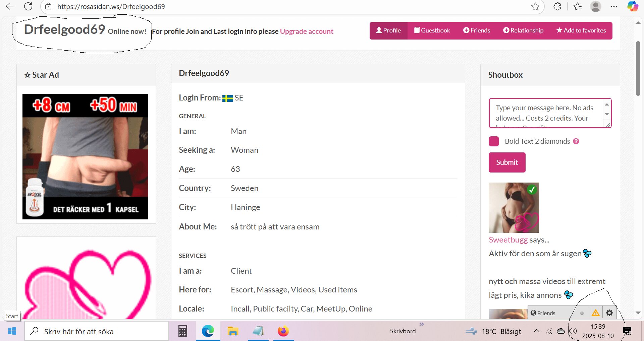
Task: Switch to the Guestbook tab
Action: pyautogui.click(x=432, y=30)
